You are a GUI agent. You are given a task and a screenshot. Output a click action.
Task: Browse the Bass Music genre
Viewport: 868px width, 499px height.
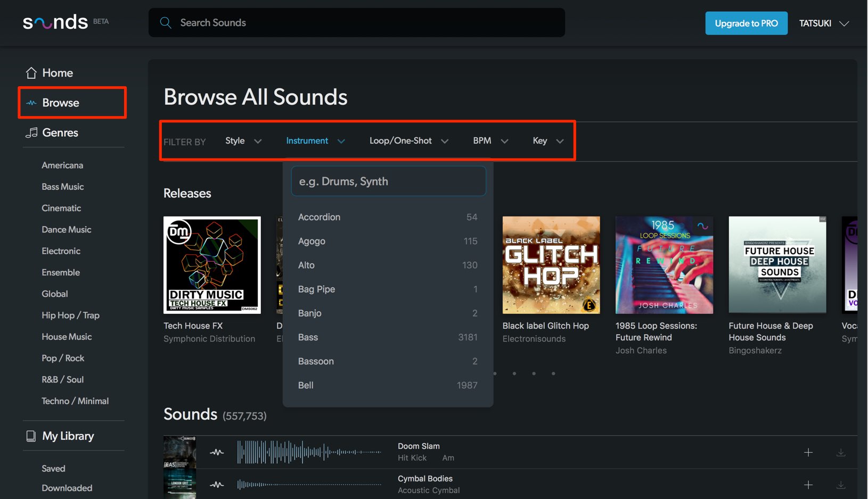pos(63,187)
